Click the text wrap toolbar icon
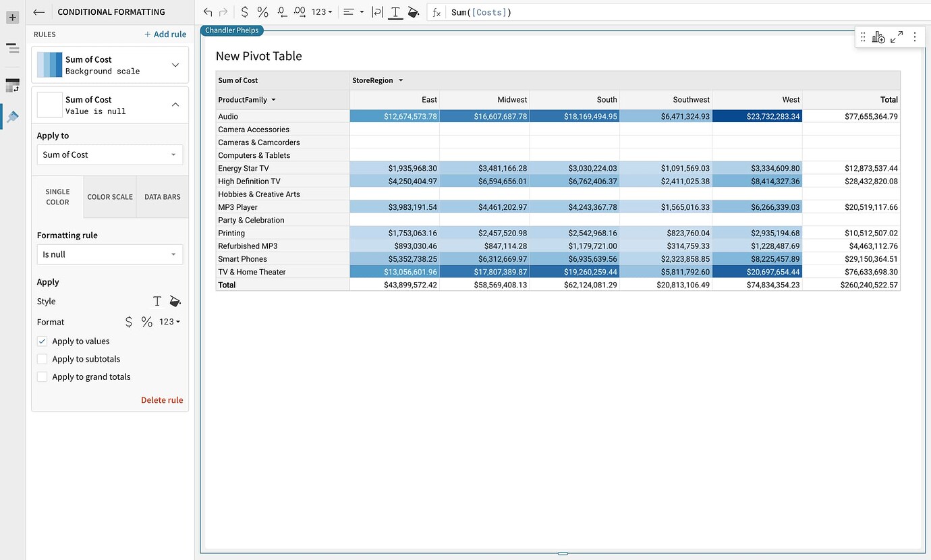 tap(377, 11)
